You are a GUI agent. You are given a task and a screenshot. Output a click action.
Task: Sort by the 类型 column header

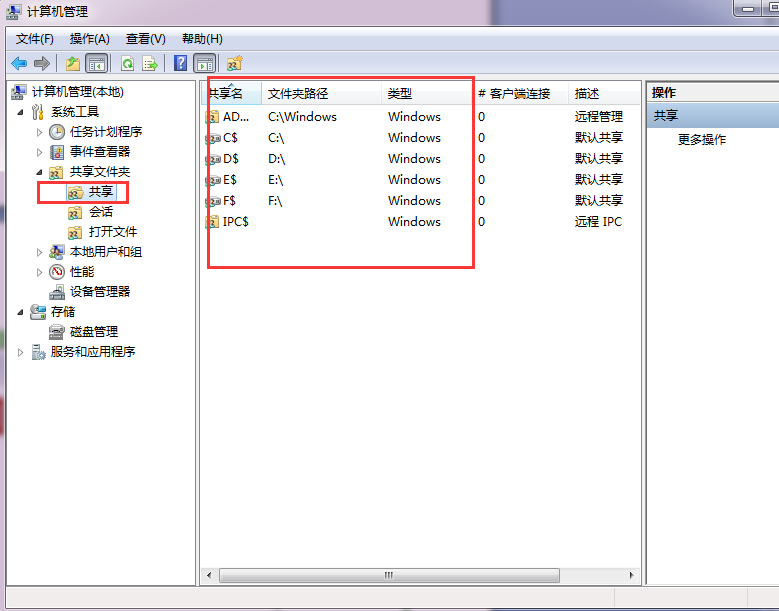click(x=426, y=93)
